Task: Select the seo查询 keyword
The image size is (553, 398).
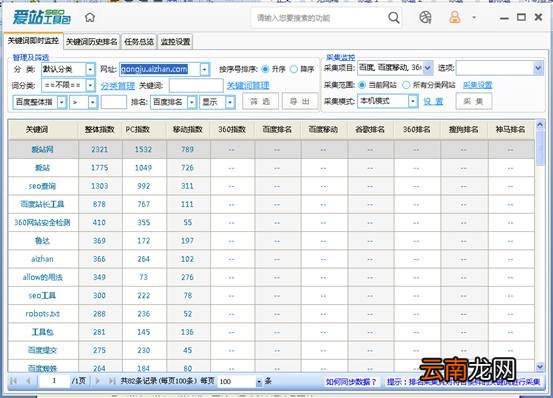Action: pos(42,186)
